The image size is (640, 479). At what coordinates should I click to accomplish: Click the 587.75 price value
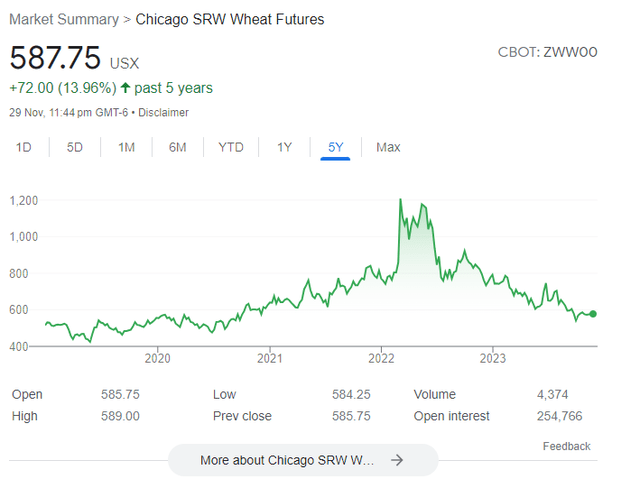[56, 57]
